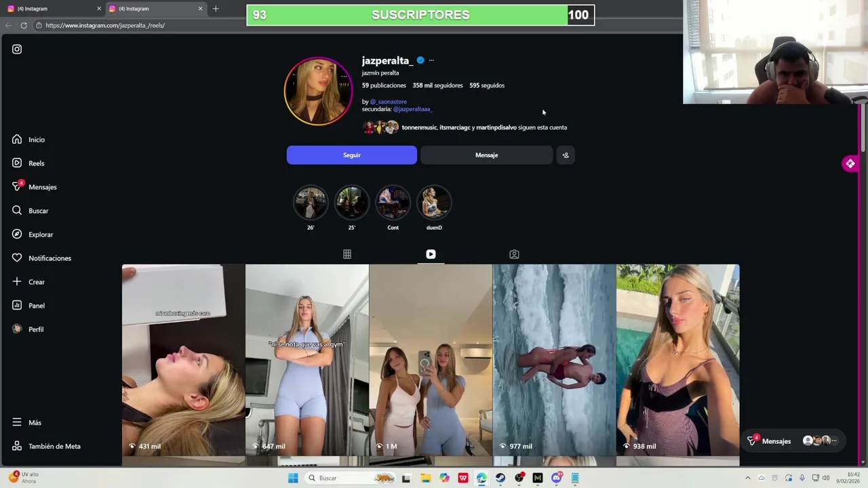This screenshot has height=488, width=868.
Task: Open También de Meta
Action: (x=46, y=446)
